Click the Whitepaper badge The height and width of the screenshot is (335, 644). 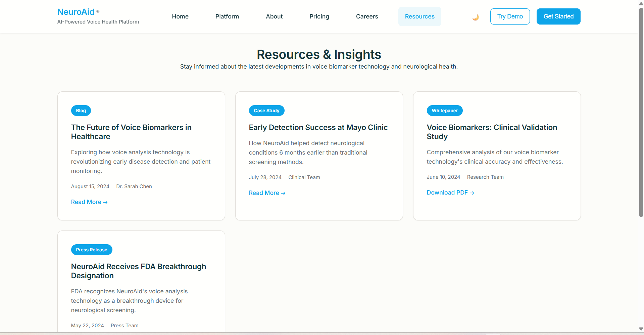[445, 111]
